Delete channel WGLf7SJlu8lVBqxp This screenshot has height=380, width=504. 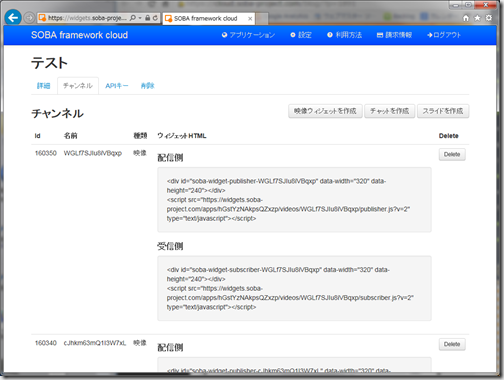[x=452, y=155]
